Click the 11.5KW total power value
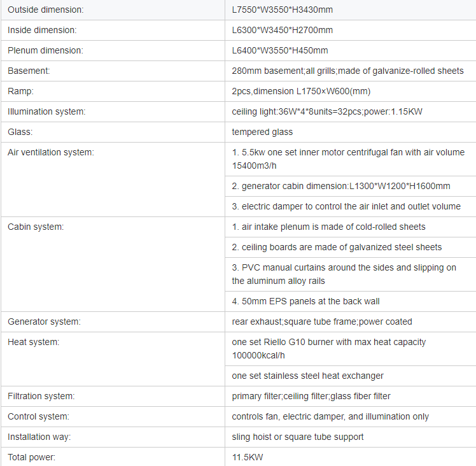 pyautogui.click(x=248, y=457)
